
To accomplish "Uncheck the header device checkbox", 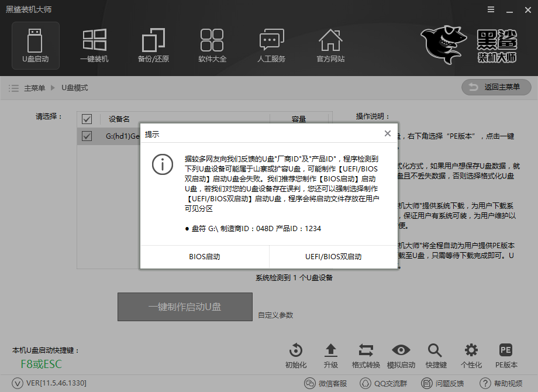I will pos(87,119).
